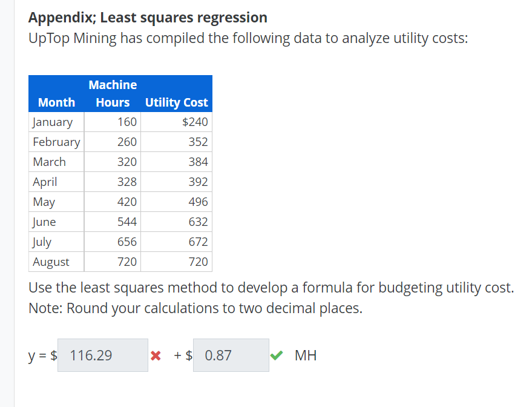Click the red X incorrect-answer icon
Screen dimensions: 532x407
[156, 356]
